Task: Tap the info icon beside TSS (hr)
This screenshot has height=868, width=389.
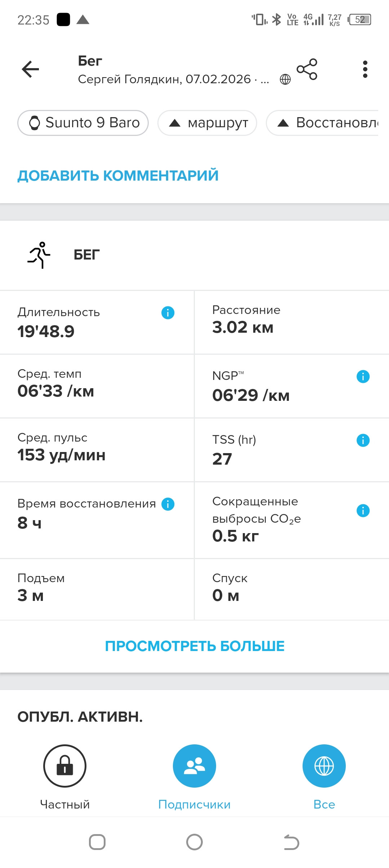Action: 363,440
